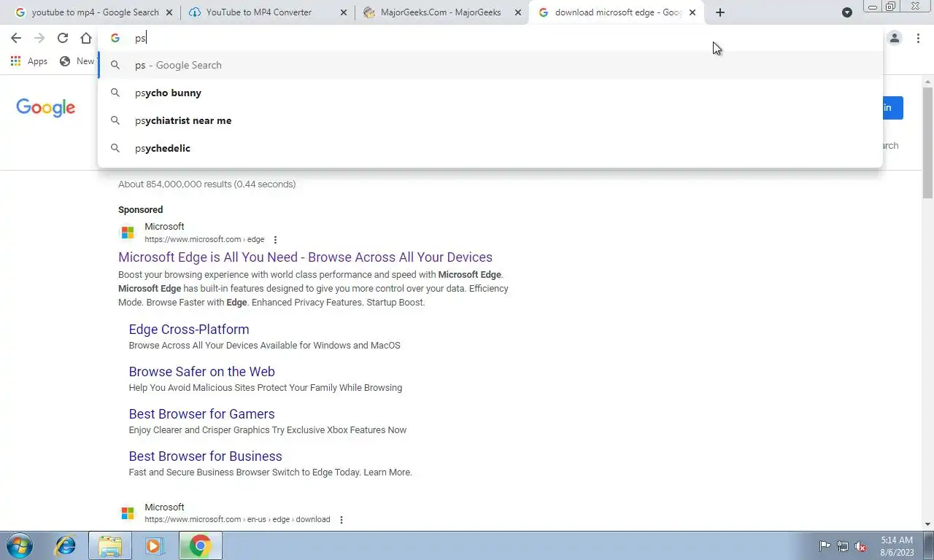Pick the 'psychedelic' suggestion
Viewport: 934px width, 560px height.
(x=490, y=148)
